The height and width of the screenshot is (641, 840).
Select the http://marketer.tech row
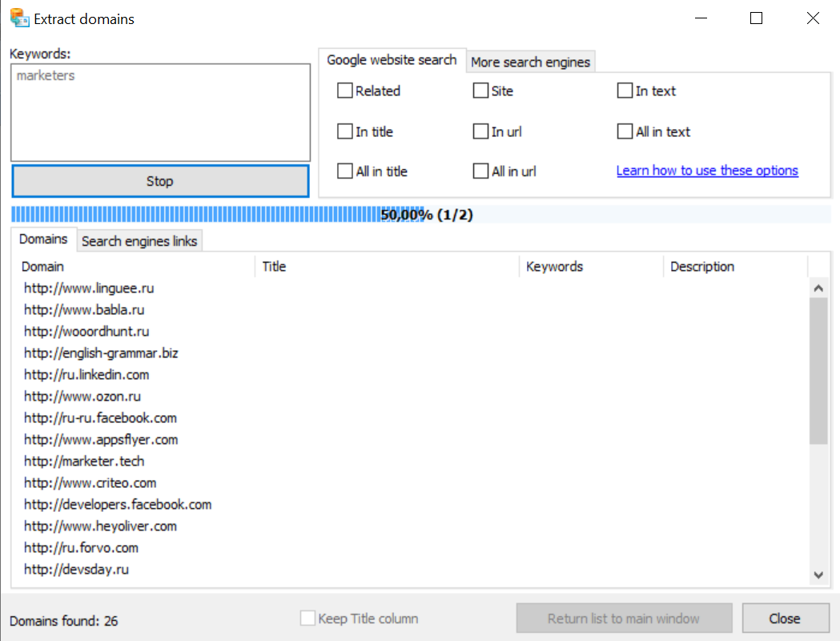(x=84, y=462)
